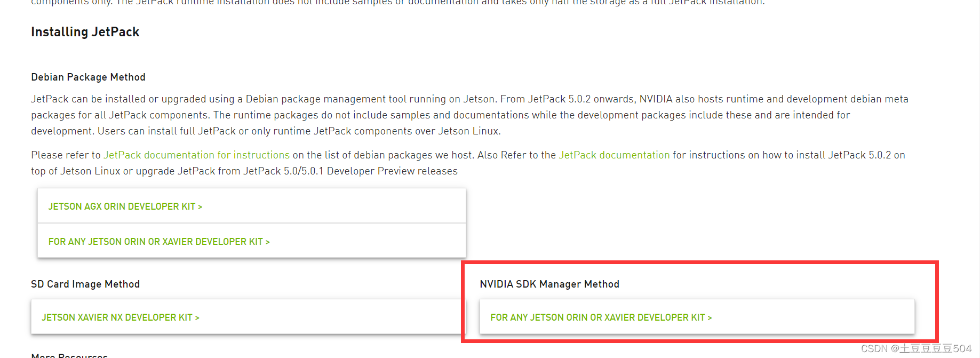The width and height of the screenshot is (980, 358).
Task: Click the 'Debian Package Method' subheading
Action: [x=88, y=77]
